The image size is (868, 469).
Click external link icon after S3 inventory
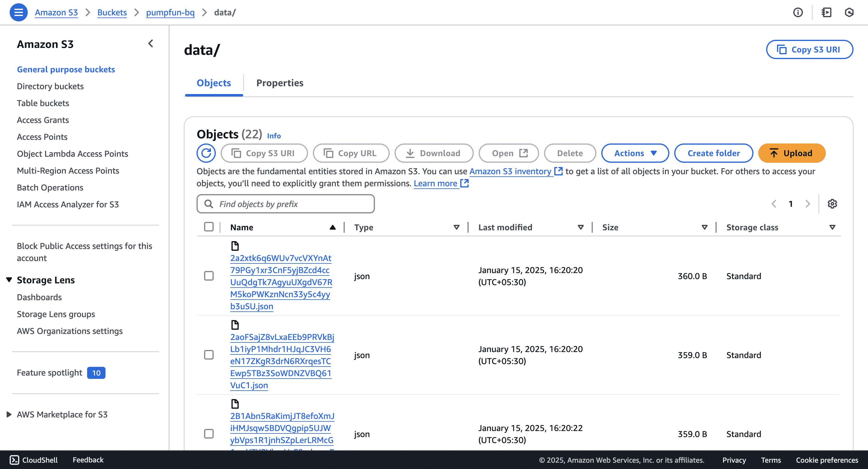[558, 171]
